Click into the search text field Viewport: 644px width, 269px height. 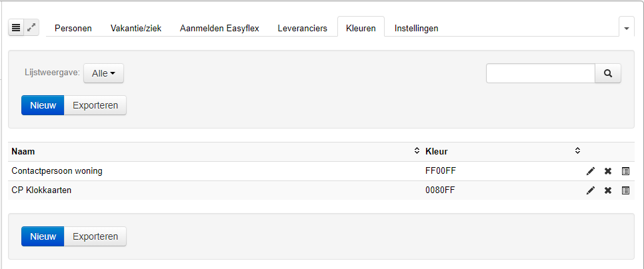pos(541,73)
